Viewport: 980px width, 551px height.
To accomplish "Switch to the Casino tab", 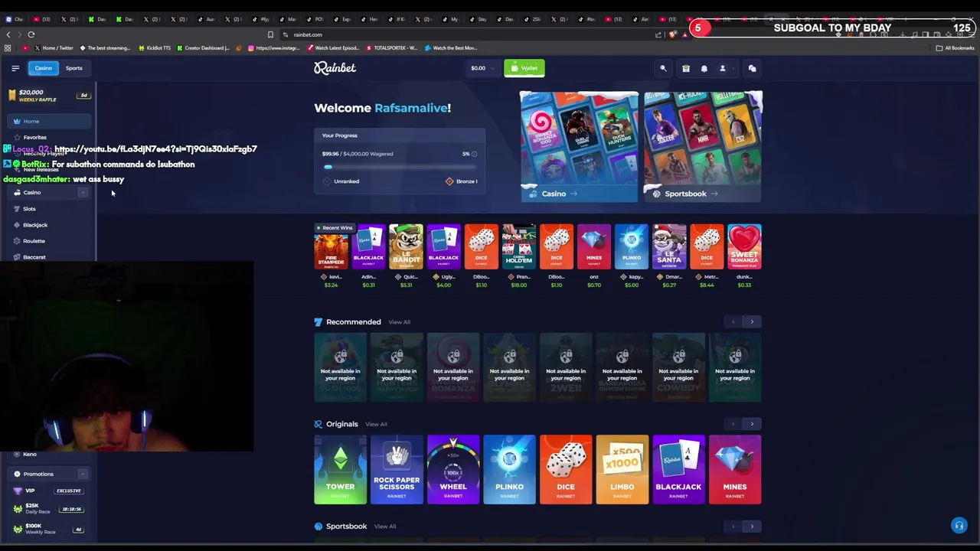I will click(x=43, y=68).
